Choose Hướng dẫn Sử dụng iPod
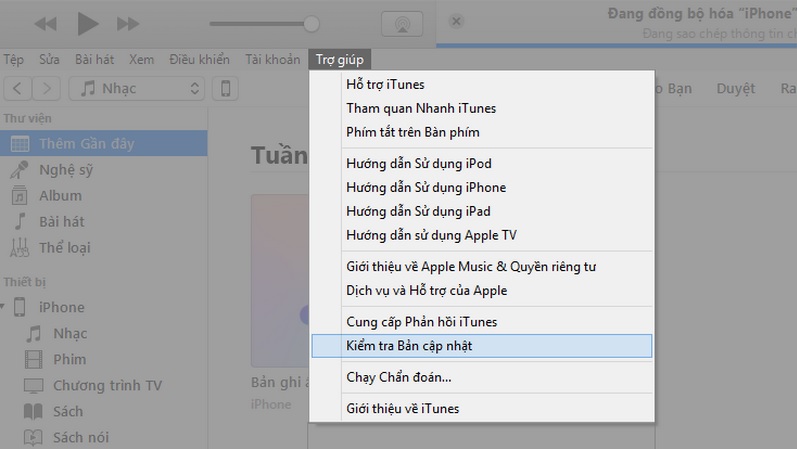Viewport: 797px width, 449px height. (x=482, y=164)
